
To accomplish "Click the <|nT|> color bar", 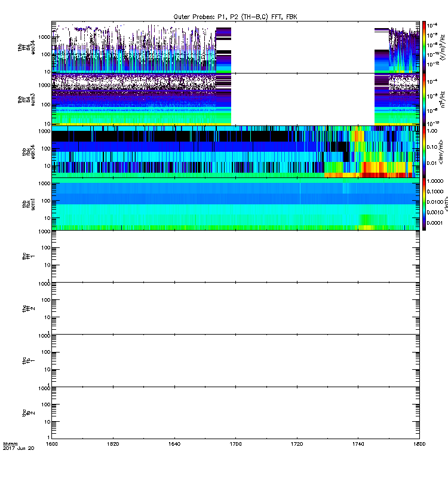I will coord(424,204).
